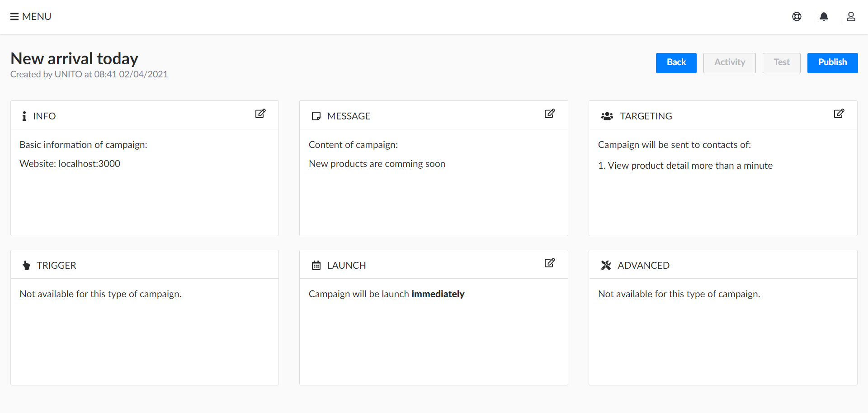This screenshot has height=413, width=868.
Task: Edit the MESSAGE section
Action: [550, 114]
